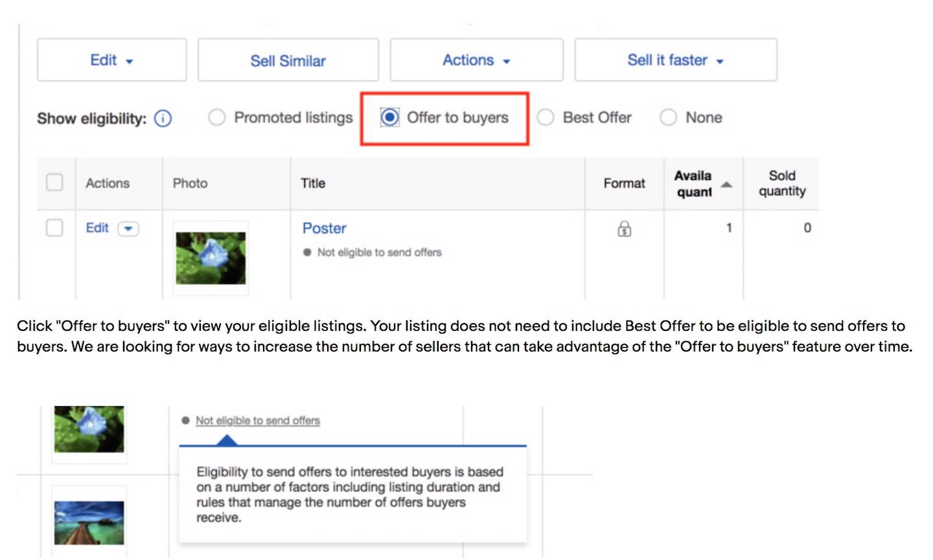Image resolution: width=933 pixels, height=560 pixels.
Task: Tick the select-all checkbox in table header
Action: point(55,183)
